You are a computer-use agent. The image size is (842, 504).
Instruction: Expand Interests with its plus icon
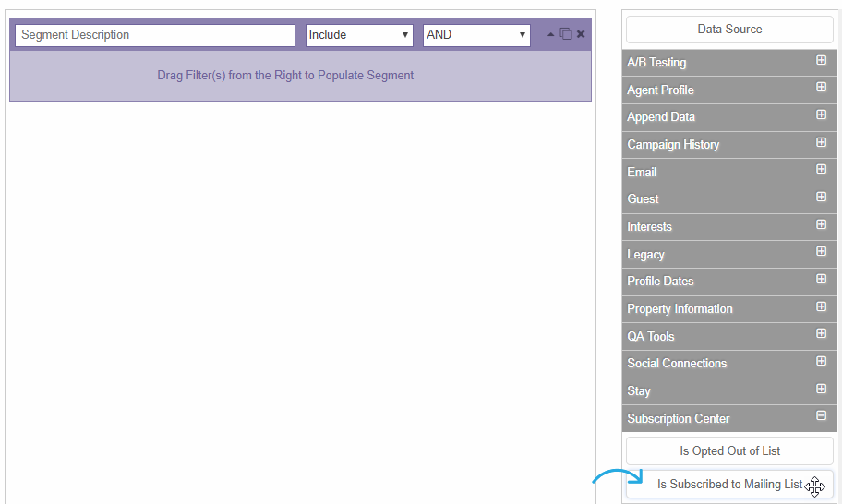coord(821,223)
